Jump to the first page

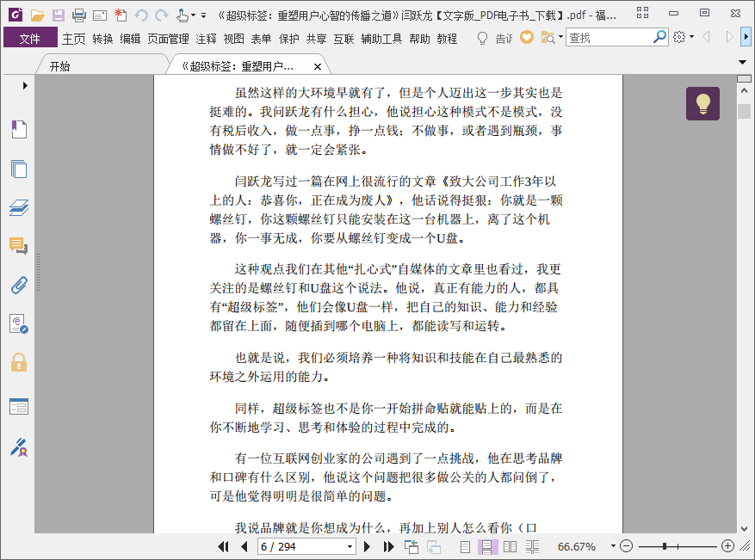click(x=223, y=546)
